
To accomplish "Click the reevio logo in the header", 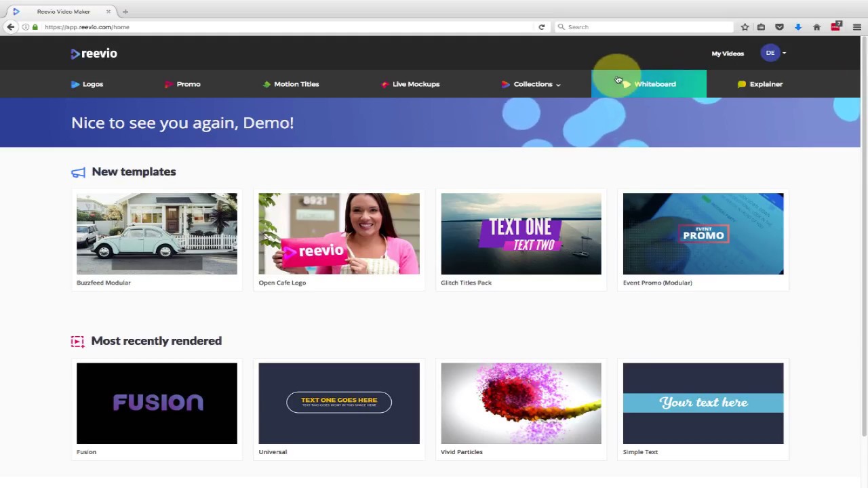I will 94,54.
